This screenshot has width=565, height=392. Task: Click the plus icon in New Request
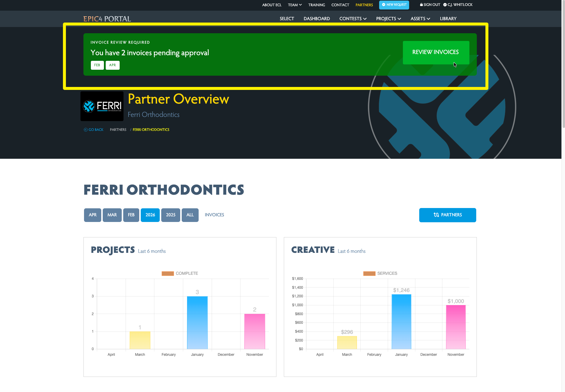[x=384, y=5]
